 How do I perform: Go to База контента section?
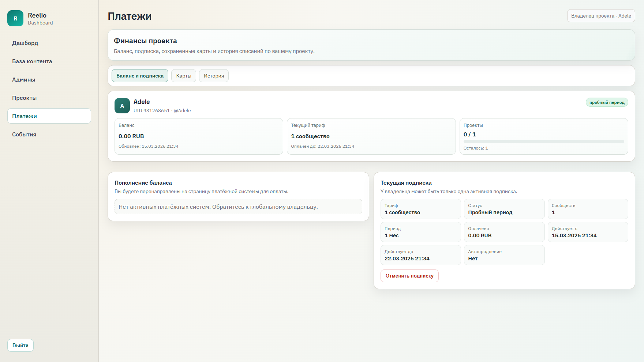(32, 61)
